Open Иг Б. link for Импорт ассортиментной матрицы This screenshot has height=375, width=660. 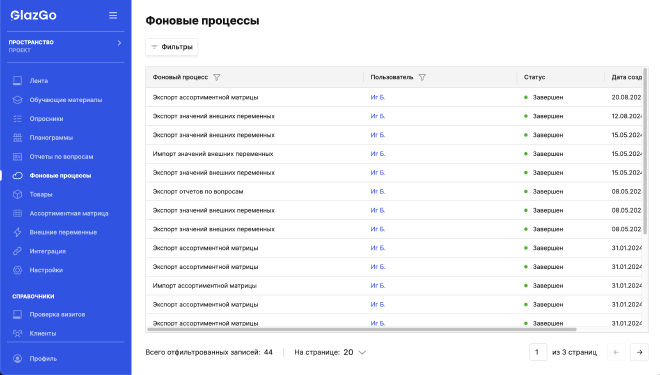pos(378,286)
